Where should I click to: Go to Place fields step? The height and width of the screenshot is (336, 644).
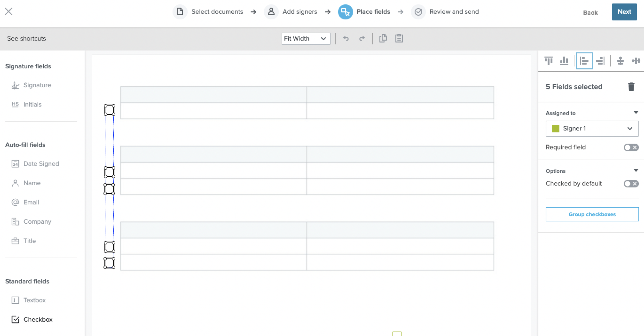(x=373, y=12)
